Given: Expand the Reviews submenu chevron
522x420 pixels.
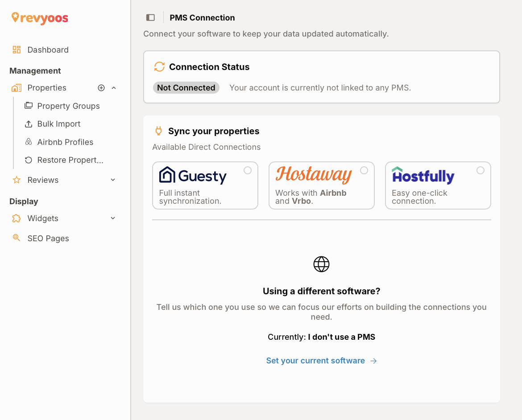Looking at the screenshot, I should (113, 180).
